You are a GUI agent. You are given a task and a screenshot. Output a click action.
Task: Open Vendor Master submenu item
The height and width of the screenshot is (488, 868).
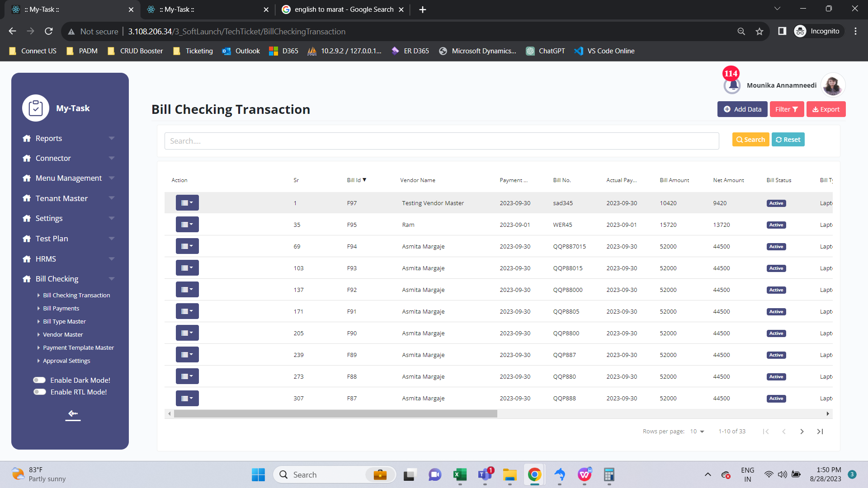pos(63,334)
